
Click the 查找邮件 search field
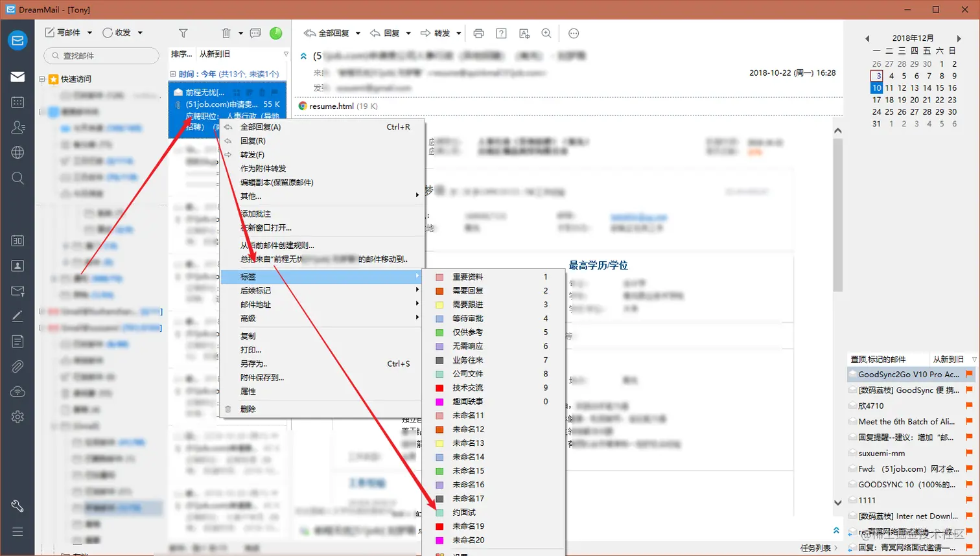point(101,56)
